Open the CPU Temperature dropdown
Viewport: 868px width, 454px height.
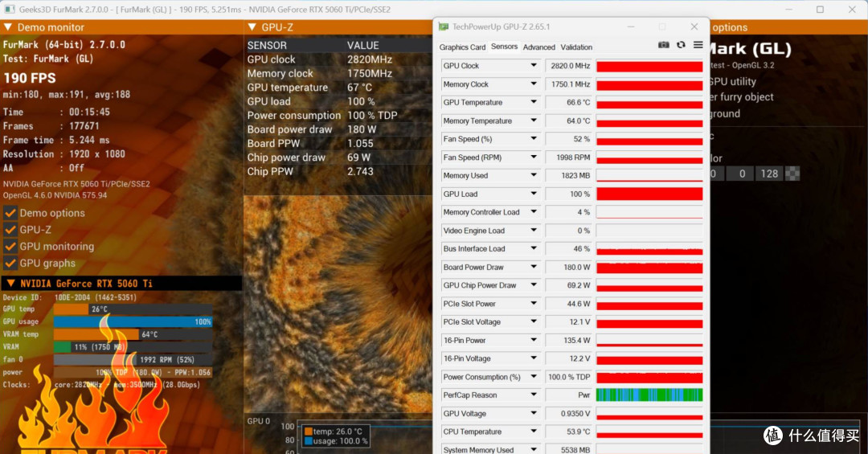534,432
